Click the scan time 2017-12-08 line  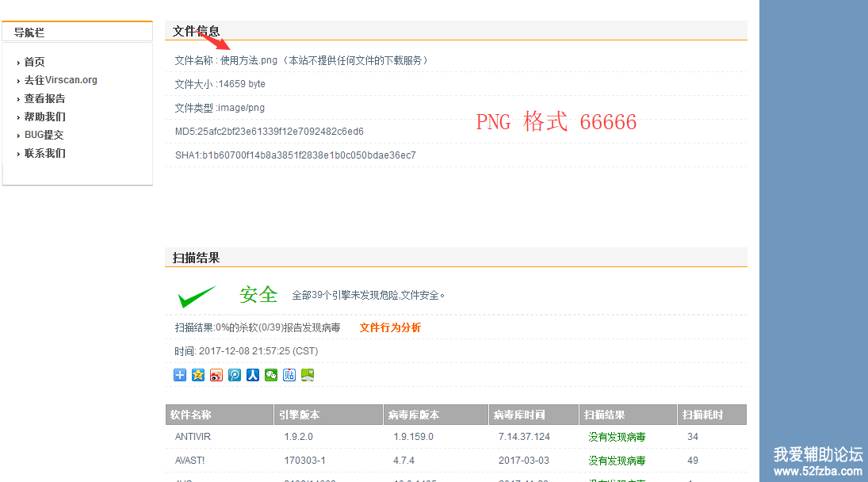pos(247,351)
